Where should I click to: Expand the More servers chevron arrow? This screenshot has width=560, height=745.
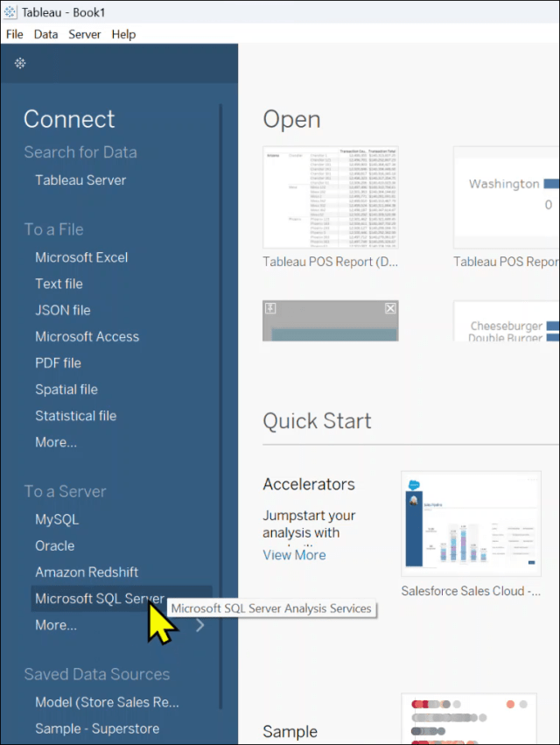(200, 625)
